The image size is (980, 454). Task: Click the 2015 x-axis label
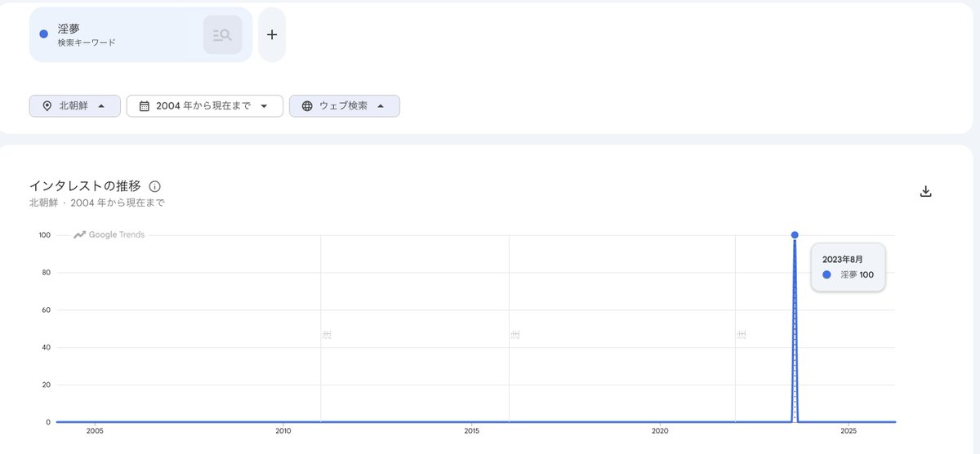(x=471, y=430)
